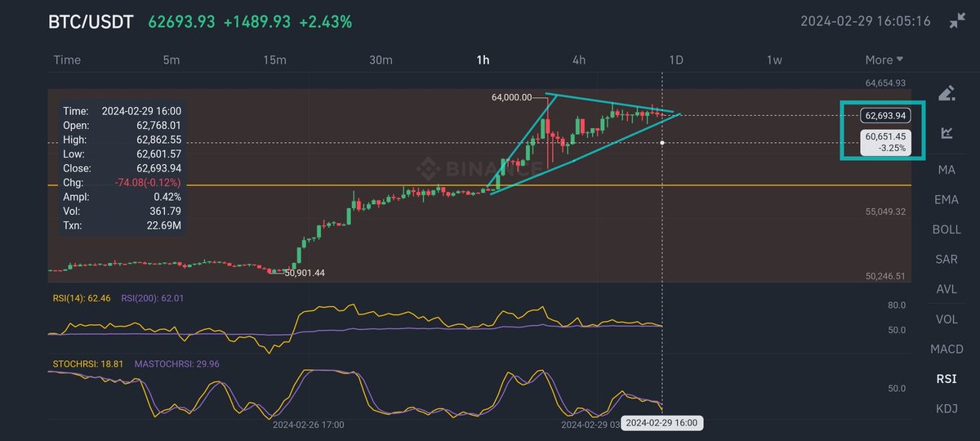Switch to the 1D interval

coord(676,60)
